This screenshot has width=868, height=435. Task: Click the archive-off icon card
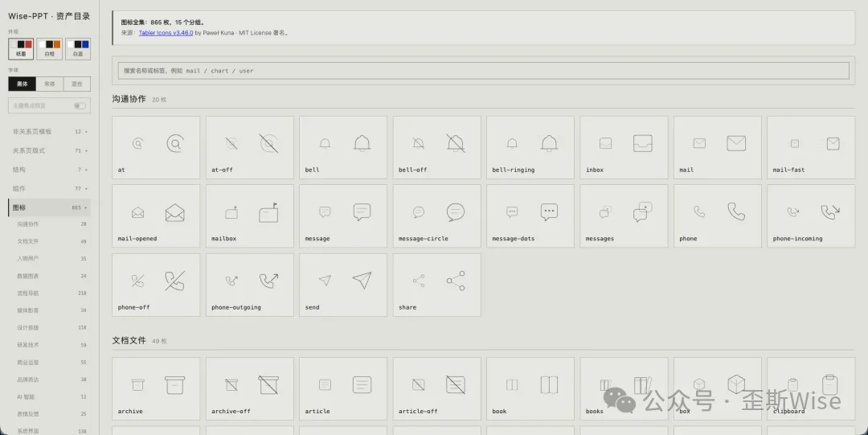point(250,388)
